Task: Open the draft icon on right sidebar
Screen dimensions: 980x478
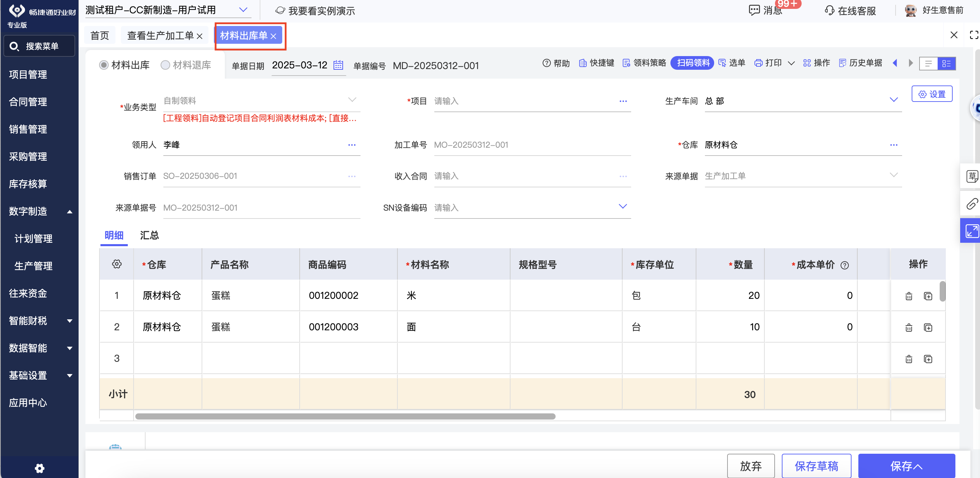Action: tap(972, 176)
